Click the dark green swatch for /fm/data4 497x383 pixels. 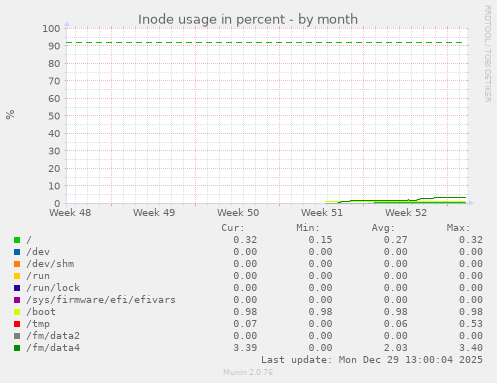tap(17, 348)
